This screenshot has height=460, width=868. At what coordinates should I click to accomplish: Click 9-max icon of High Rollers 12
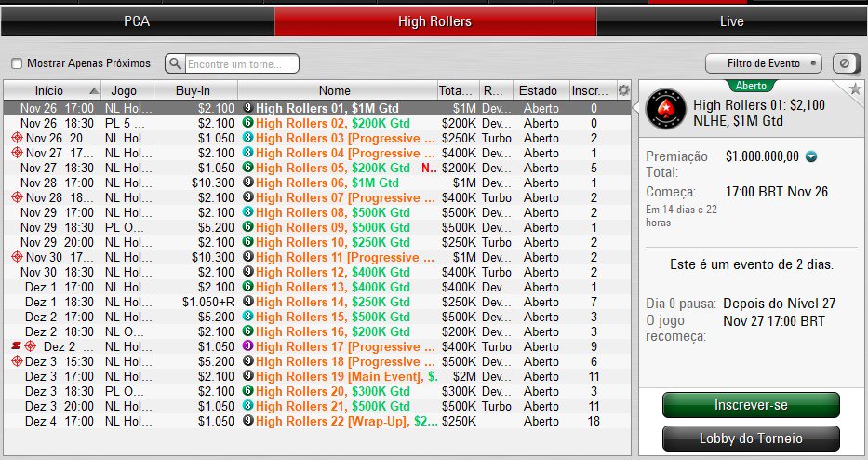248,272
